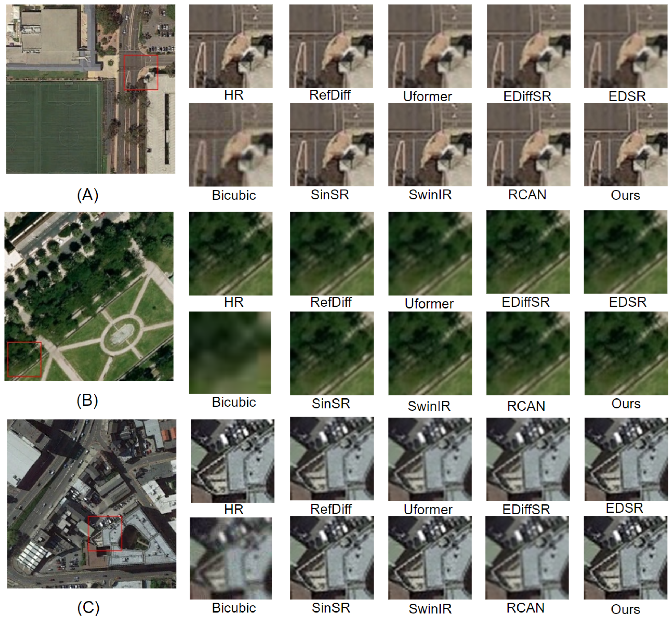
Task: Select the Bicubic crop in group B
Action: (230, 352)
